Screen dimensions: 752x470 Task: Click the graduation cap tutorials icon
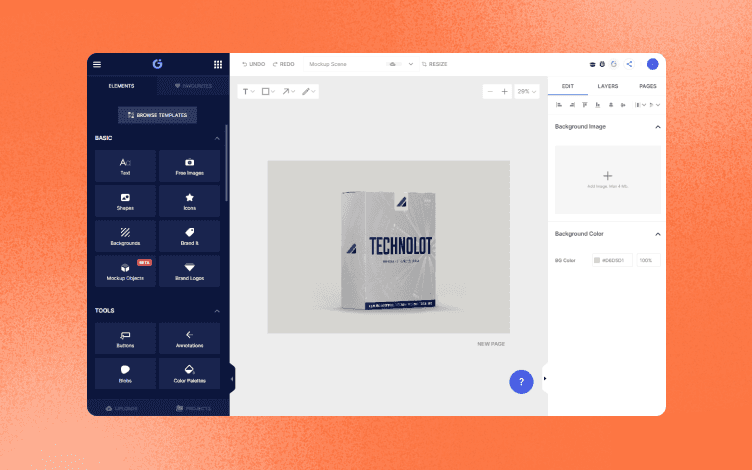(x=592, y=64)
